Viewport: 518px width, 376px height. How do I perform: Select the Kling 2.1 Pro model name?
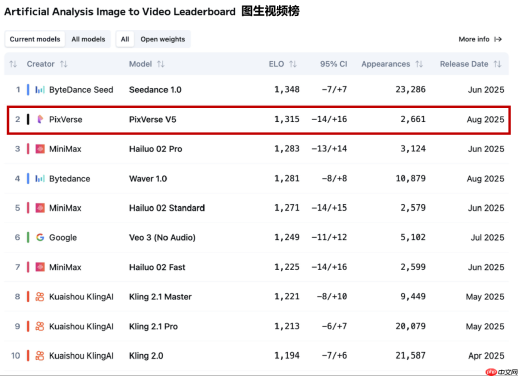[153, 326]
